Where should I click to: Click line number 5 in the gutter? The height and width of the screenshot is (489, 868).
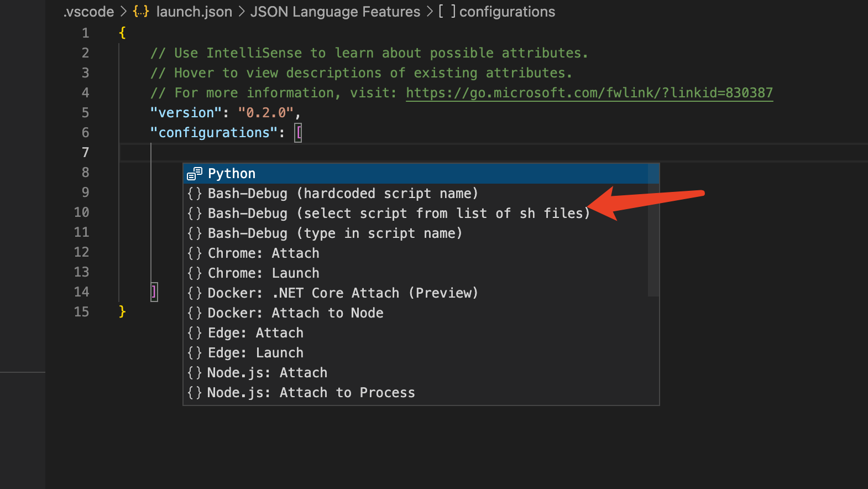pyautogui.click(x=85, y=113)
